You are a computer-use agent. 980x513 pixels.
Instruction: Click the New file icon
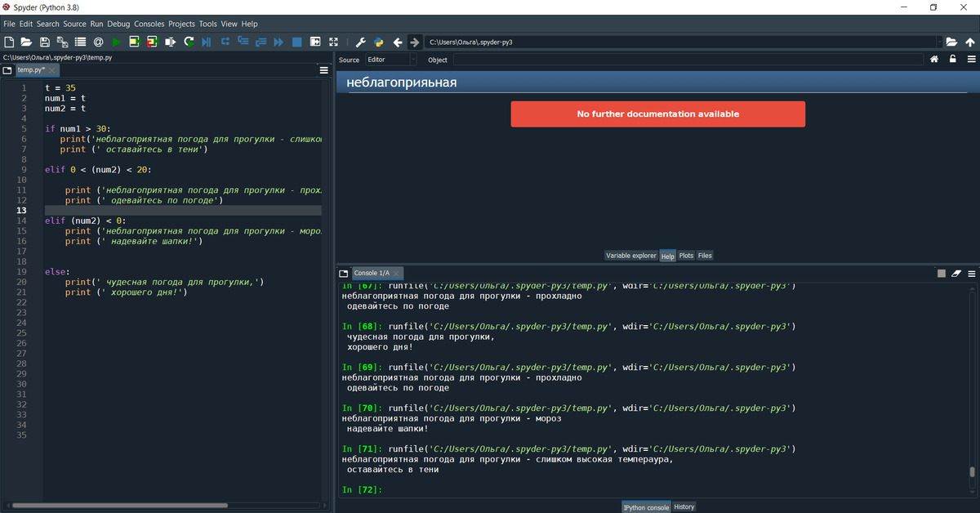coord(9,42)
